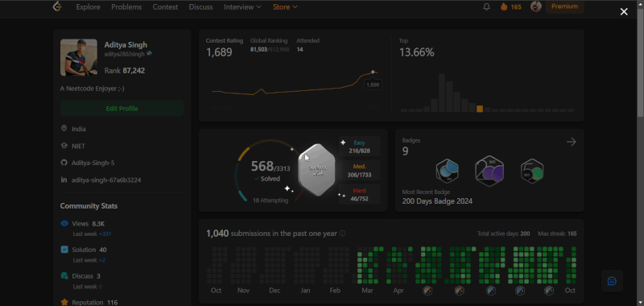Open the support chat smiley icon
644x306 pixels.
click(612, 281)
